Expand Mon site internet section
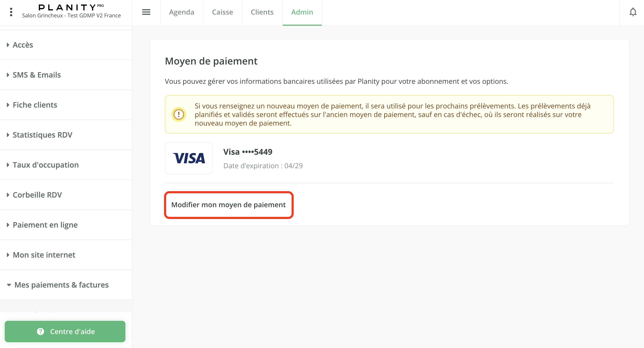The height and width of the screenshot is (348, 644). [44, 255]
